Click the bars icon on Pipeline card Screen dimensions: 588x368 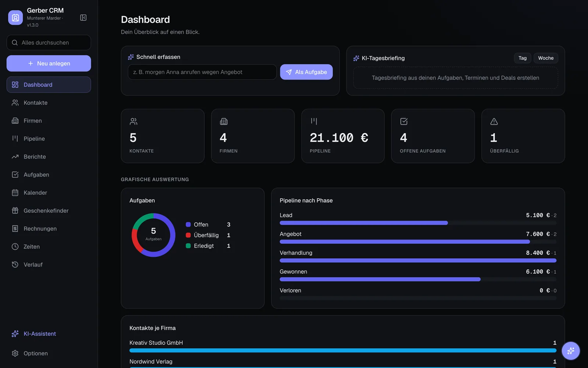point(314,121)
